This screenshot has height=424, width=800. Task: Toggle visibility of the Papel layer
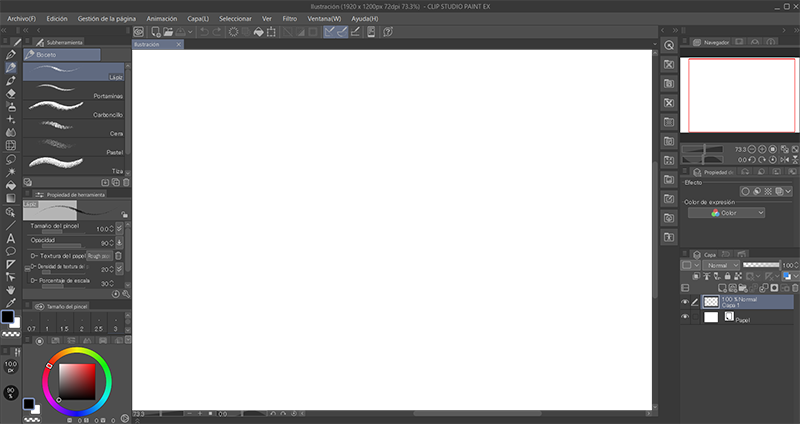[x=686, y=317]
